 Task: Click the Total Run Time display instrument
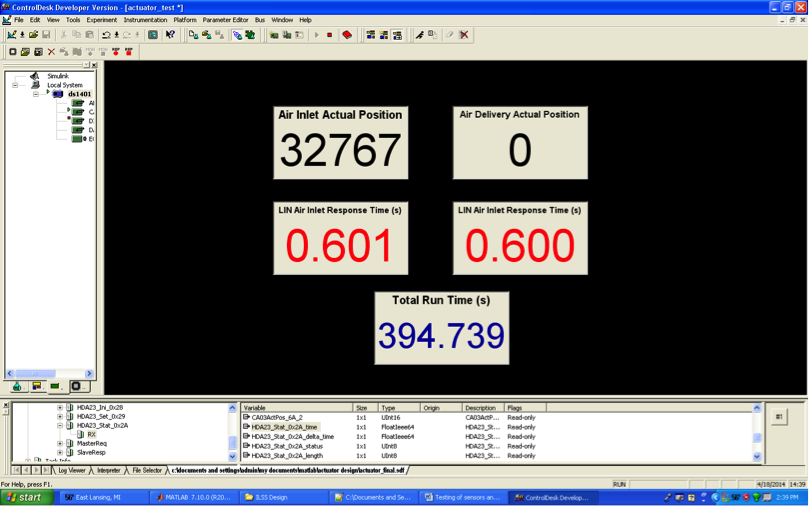pos(442,328)
